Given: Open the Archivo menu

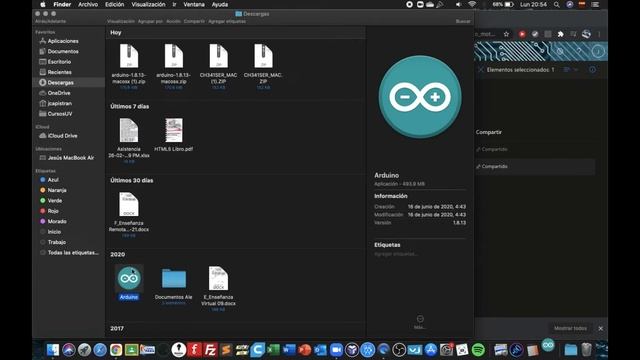Looking at the screenshot, I should pyautogui.click(x=88, y=4).
